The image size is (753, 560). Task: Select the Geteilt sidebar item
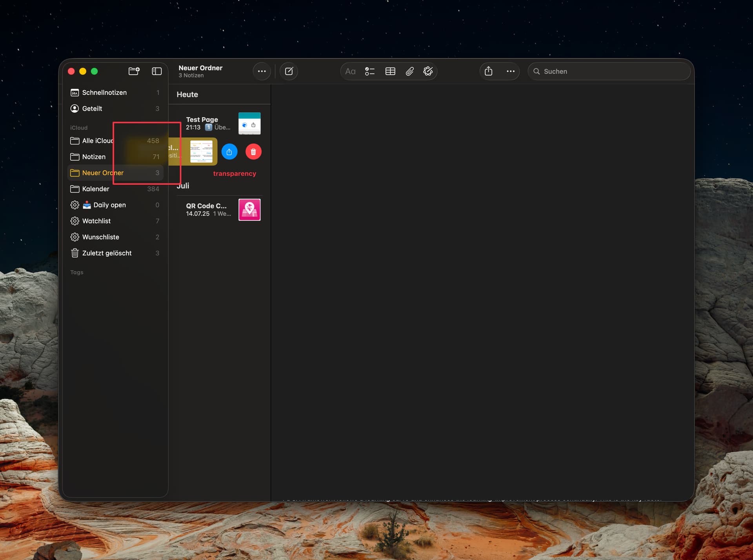[x=92, y=109]
